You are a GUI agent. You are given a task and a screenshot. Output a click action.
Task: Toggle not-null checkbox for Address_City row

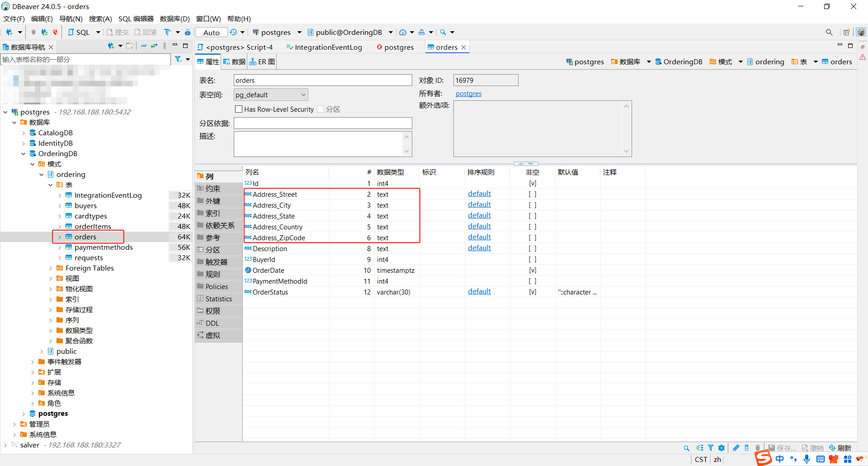533,205
